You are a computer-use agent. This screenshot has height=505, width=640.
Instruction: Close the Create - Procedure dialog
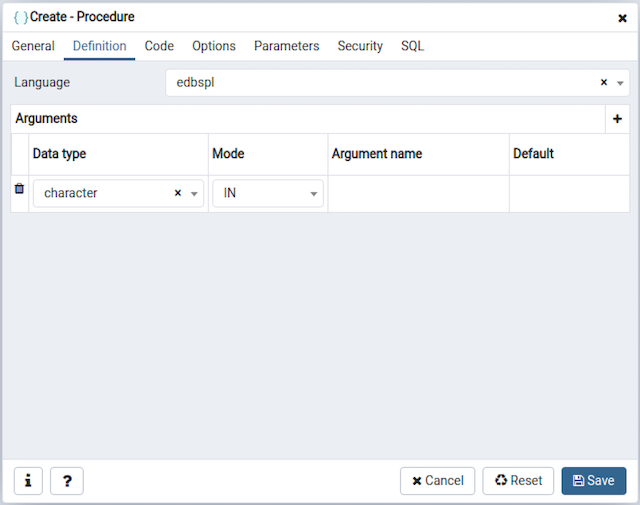click(x=622, y=18)
